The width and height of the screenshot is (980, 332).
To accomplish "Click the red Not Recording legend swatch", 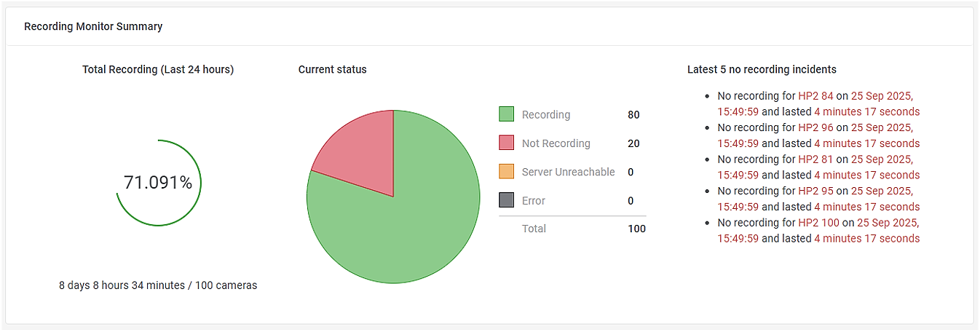I will [507, 143].
